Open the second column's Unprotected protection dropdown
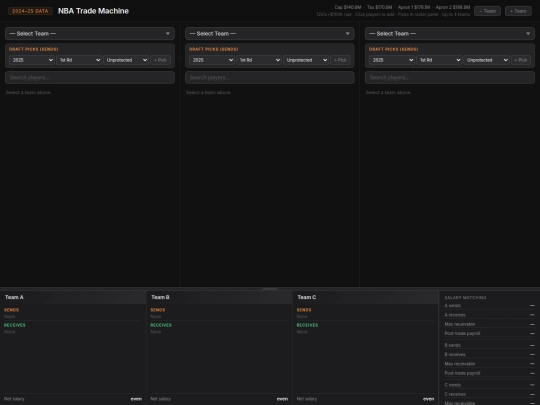Image resolution: width=540 pixels, height=405 pixels. [x=306, y=60]
